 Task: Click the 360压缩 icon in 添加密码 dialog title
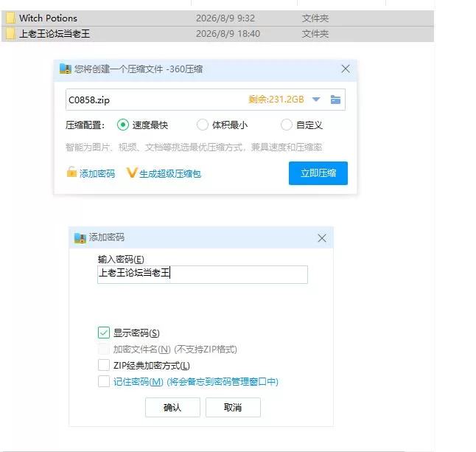click(x=80, y=238)
